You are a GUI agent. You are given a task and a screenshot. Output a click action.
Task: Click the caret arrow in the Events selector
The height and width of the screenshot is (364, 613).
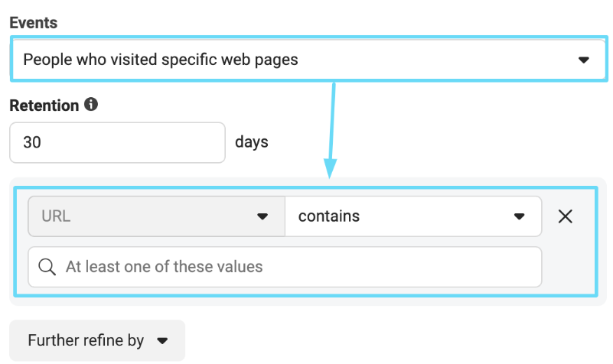click(584, 60)
